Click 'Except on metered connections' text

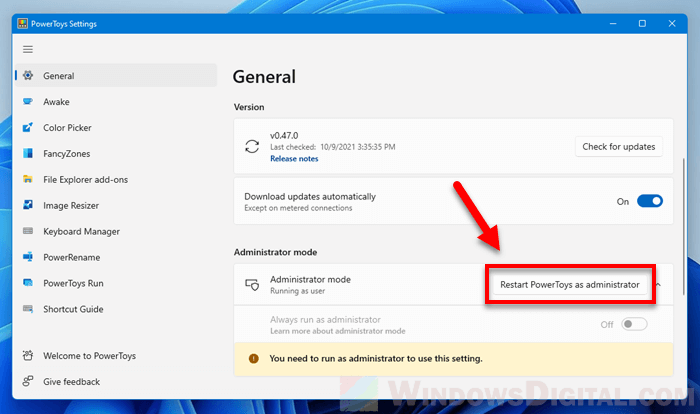(298, 208)
